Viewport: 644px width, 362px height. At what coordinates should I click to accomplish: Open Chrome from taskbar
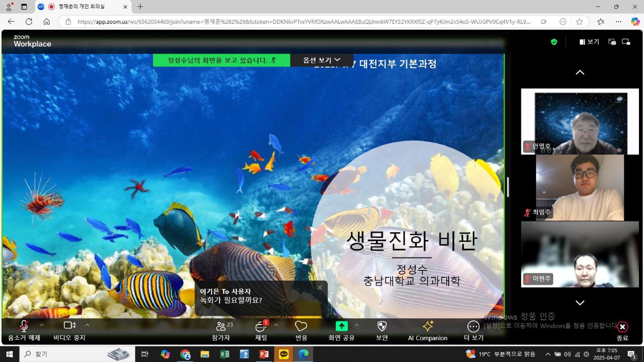point(185,354)
